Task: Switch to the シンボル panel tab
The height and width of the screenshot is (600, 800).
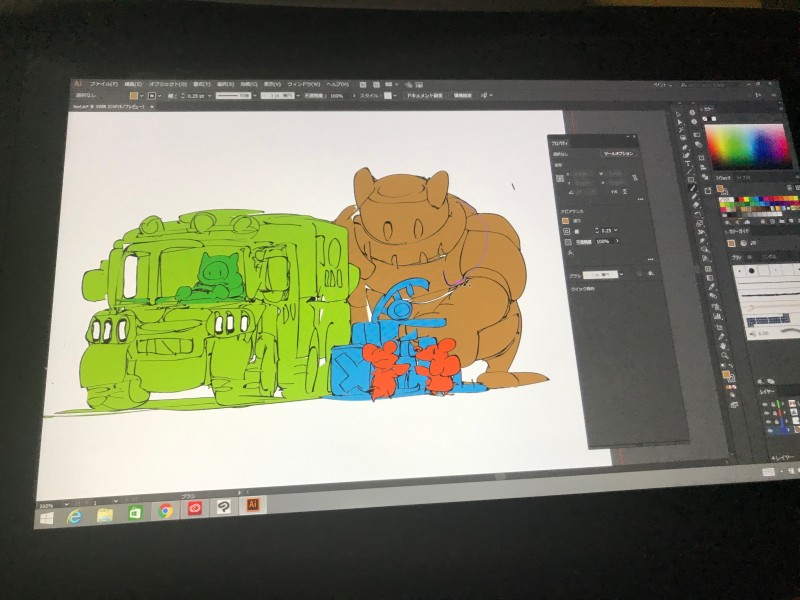Action: [769, 257]
